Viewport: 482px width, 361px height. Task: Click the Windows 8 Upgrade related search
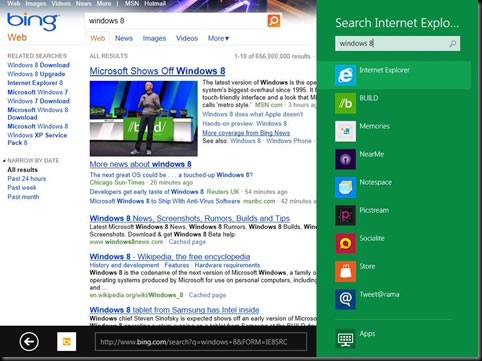36,74
